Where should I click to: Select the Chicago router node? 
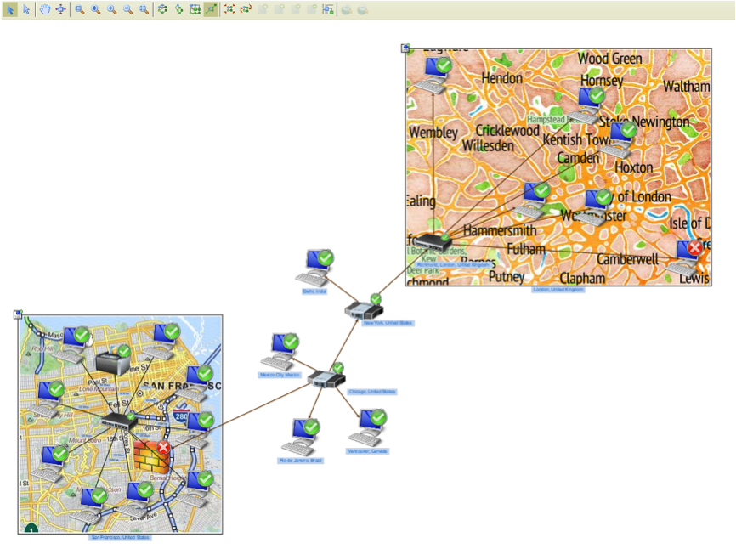(326, 377)
